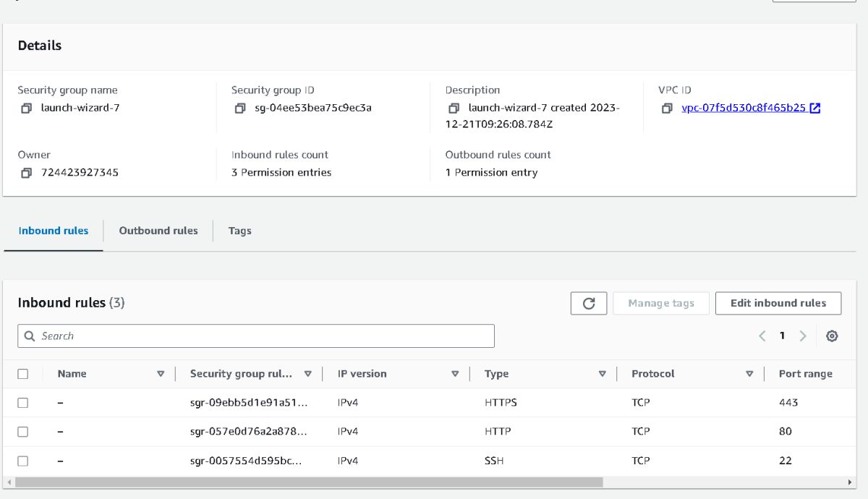Select the HTTPS rule checkbox
Screen dimensions: 868x499
point(23,403)
